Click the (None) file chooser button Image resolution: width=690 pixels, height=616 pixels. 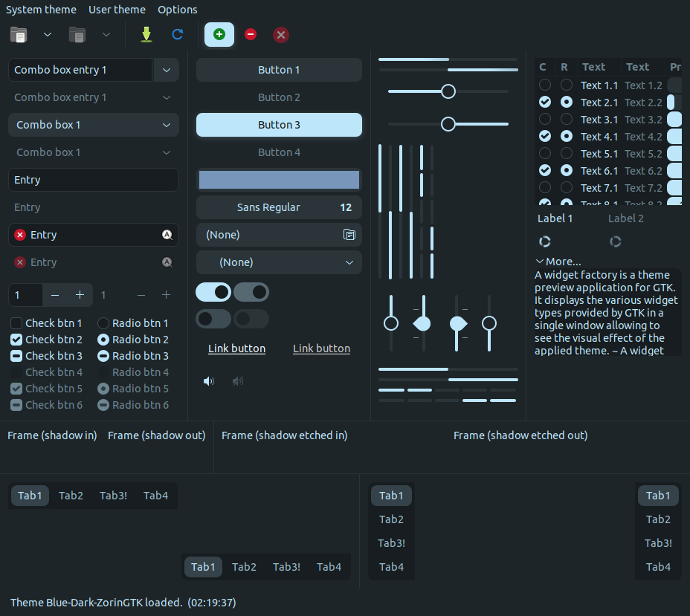(x=279, y=235)
